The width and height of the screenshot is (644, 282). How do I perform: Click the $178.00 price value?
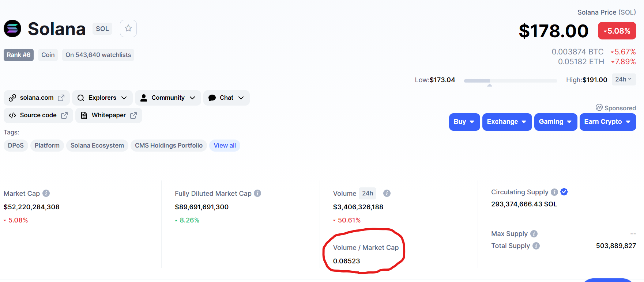[x=553, y=31]
